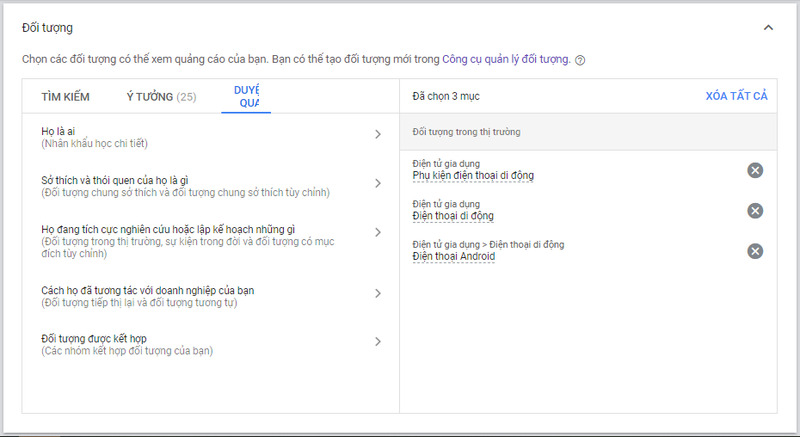Remove Phụ kiện điện thoại di động audience
Image resolution: width=800 pixels, height=437 pixels.
[x=755, y=170]
